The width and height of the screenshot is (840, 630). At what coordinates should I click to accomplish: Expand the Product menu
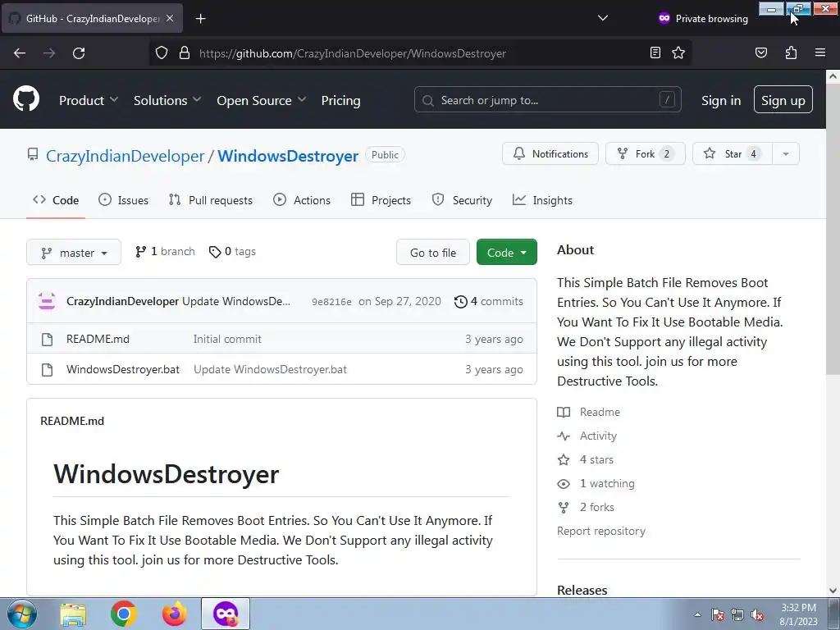(89, 100)
